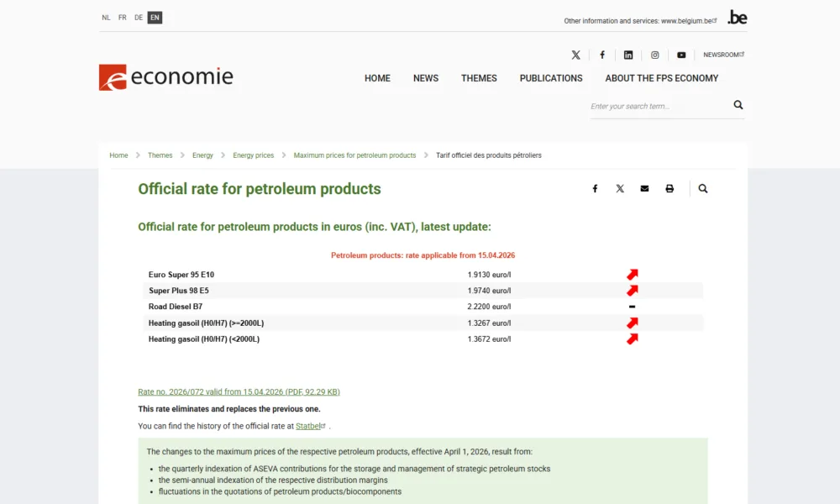Switch language to NL

click(x=106, y=18)
